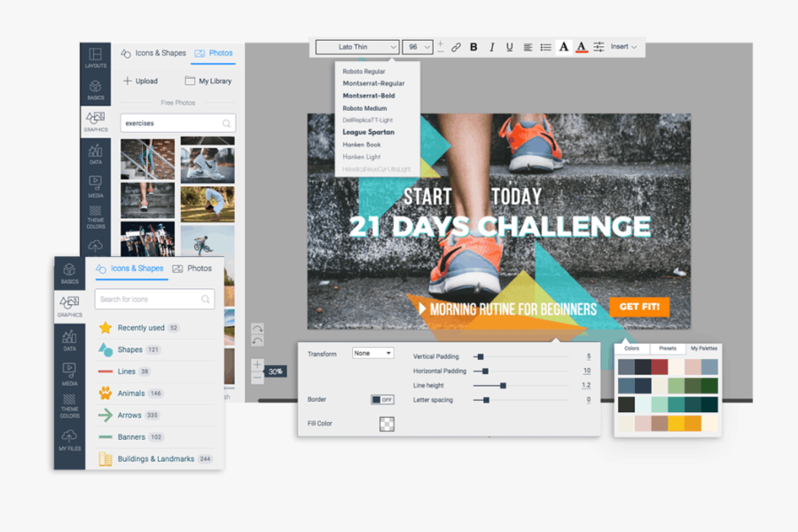The width and height of the screenshot is (798, 532).
Task: Select the Data chart icon in top sidebar
Action: (95, 156)
